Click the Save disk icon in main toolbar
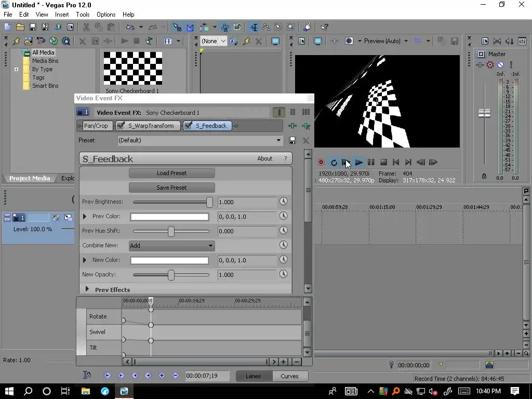 click(x=33, y=27)
